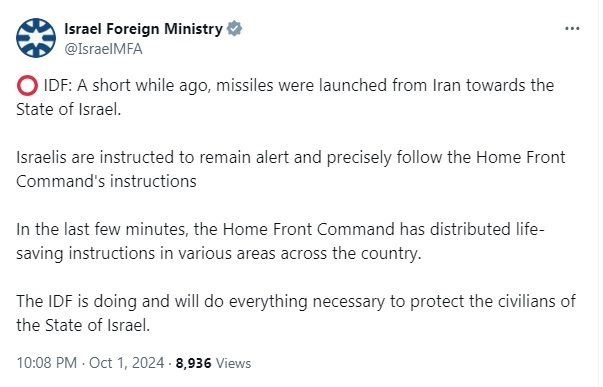
Task: Click the closing text the State of Israel.
Action: (x=83, y=325)
